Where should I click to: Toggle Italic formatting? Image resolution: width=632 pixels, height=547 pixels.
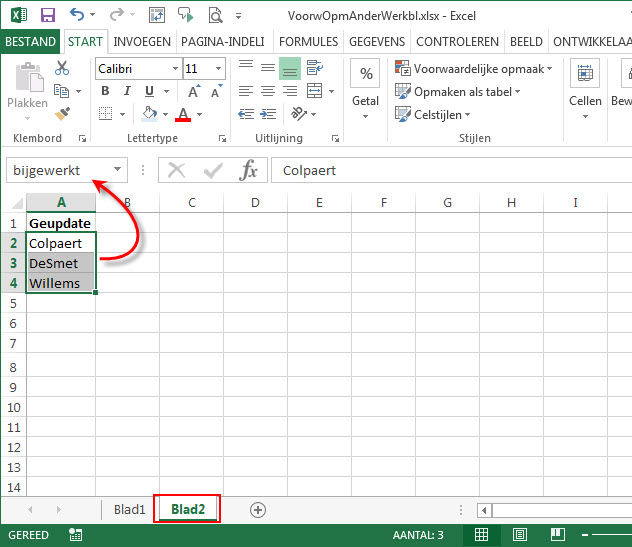pyautogui.click(x=127, y=91)
